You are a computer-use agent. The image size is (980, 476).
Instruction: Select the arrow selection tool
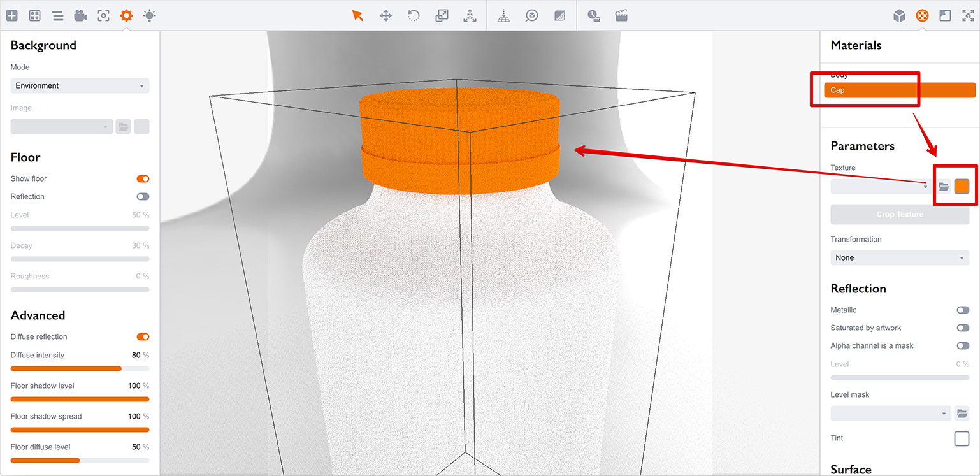pos(357,15)
